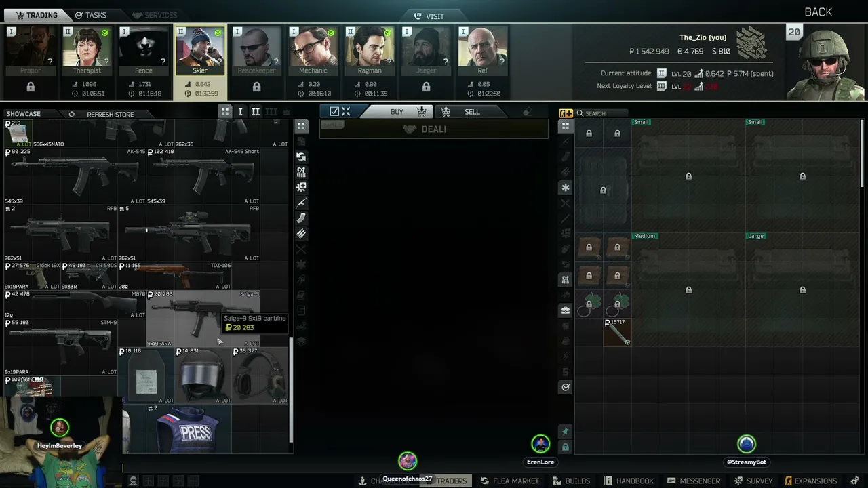Image resolution: width=868 pixels, height=488 pixels.
Task: Open Flea Market from the bottom menu
Action: tap(510, 481)
